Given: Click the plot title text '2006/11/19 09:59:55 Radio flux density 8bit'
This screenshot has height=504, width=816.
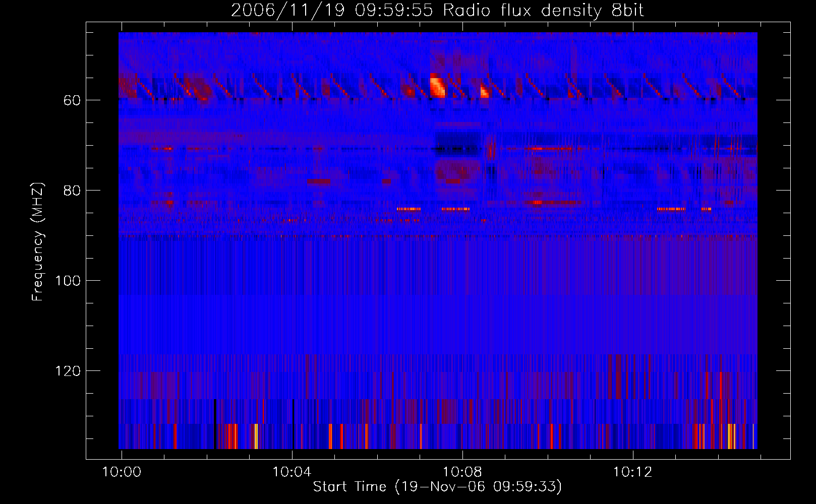Looking at the screenshot, I should point(437,11).
